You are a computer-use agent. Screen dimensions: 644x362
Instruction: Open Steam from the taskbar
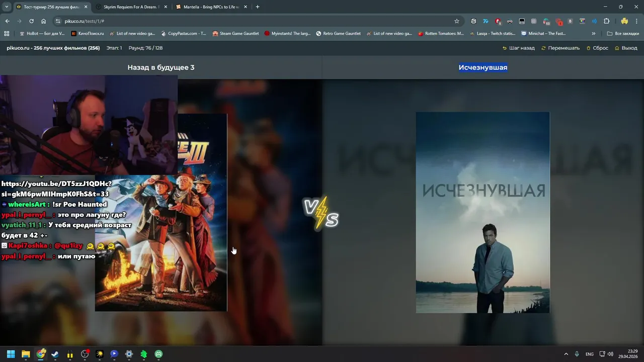point(55,354)
